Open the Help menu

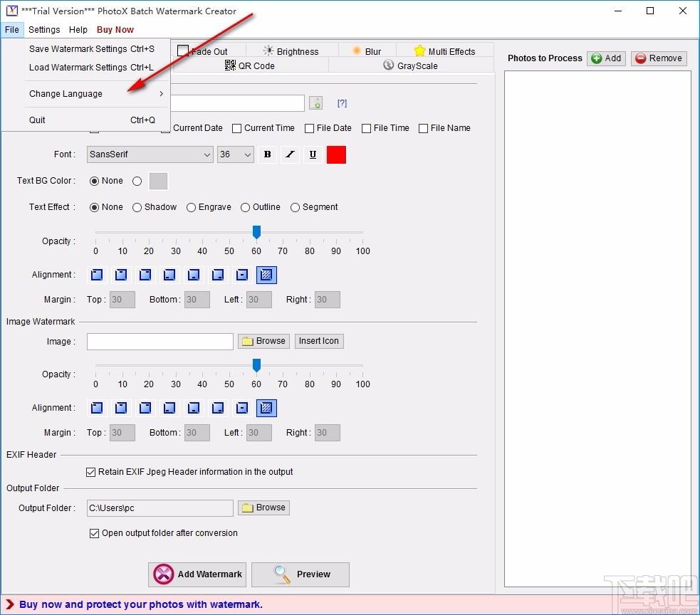click(78, 30)
